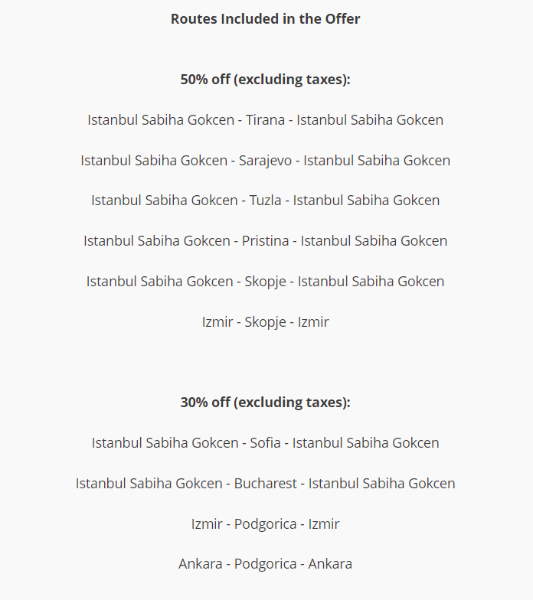Choose the Ankara - Podgorica - Ankara route
Viewport: 533px width, 600px height.
[x=265, y=564]
